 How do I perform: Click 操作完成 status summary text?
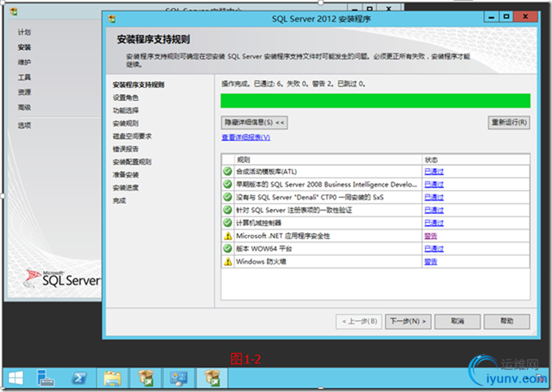point(293,84)
